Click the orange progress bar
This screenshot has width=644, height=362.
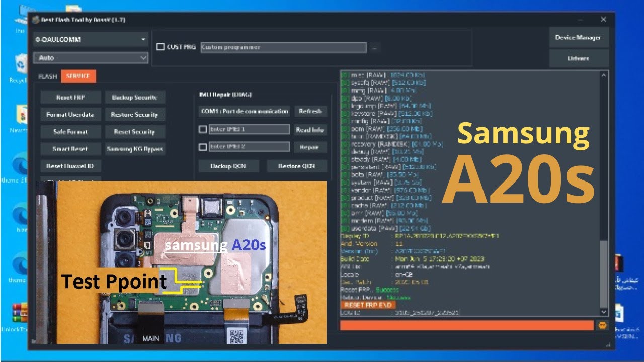click(467, 325)
